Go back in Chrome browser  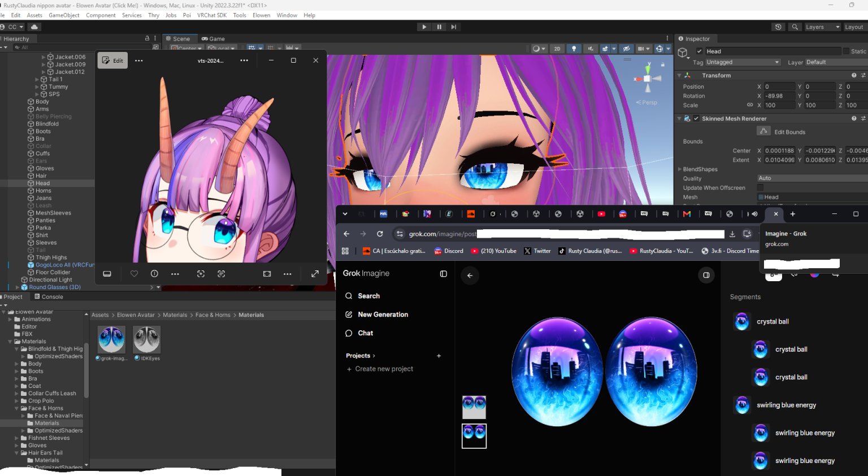pyautogui.click(x=346, y=234)
